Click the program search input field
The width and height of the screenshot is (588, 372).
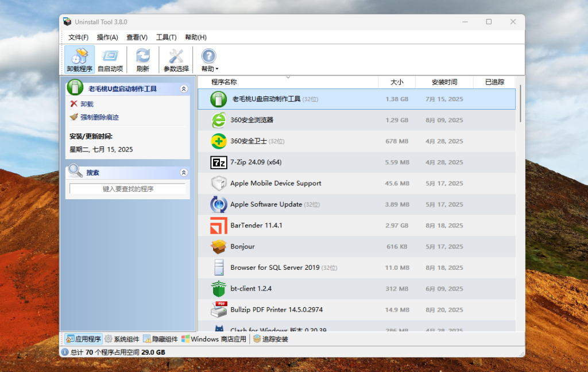click(x=127, y=189)
